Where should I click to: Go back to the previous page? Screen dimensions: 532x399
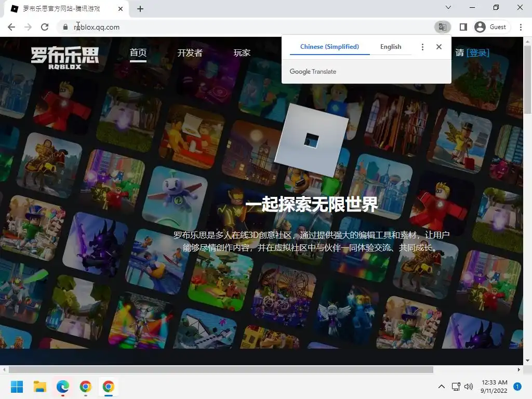pyautogui.click(x=11, y=27)
